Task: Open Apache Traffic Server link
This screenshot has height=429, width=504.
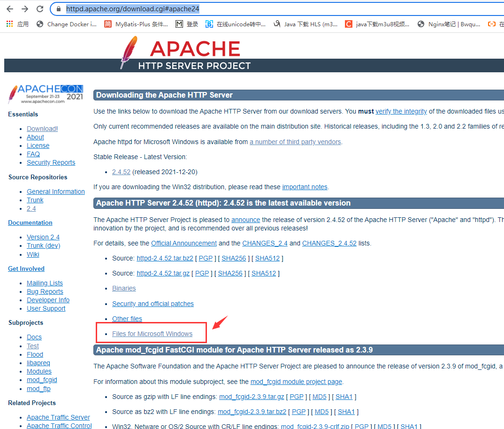Action: coord(58,417)
